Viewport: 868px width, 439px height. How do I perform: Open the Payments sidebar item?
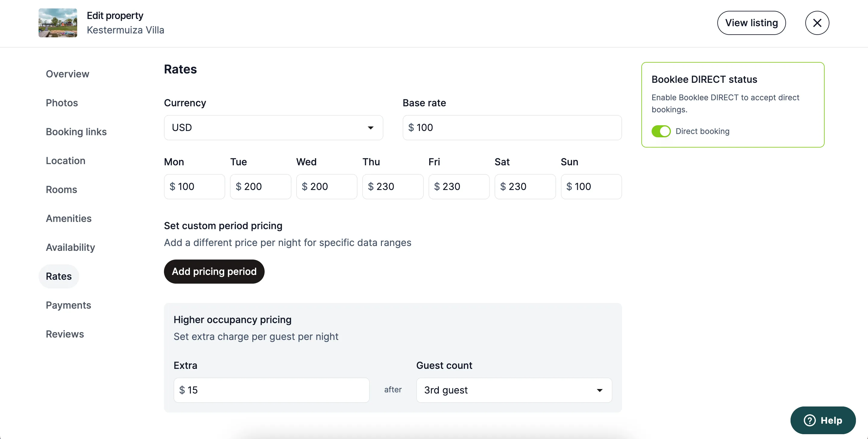pos(68,305)
